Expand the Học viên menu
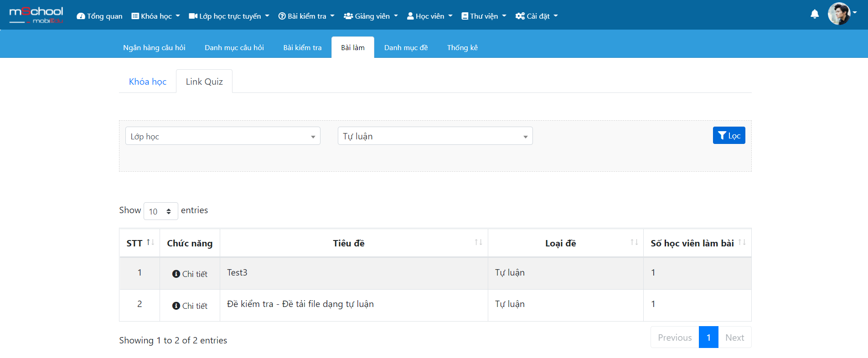Image resolution: width=868 pixels, height=358 pixels. (x=430, y=16)
